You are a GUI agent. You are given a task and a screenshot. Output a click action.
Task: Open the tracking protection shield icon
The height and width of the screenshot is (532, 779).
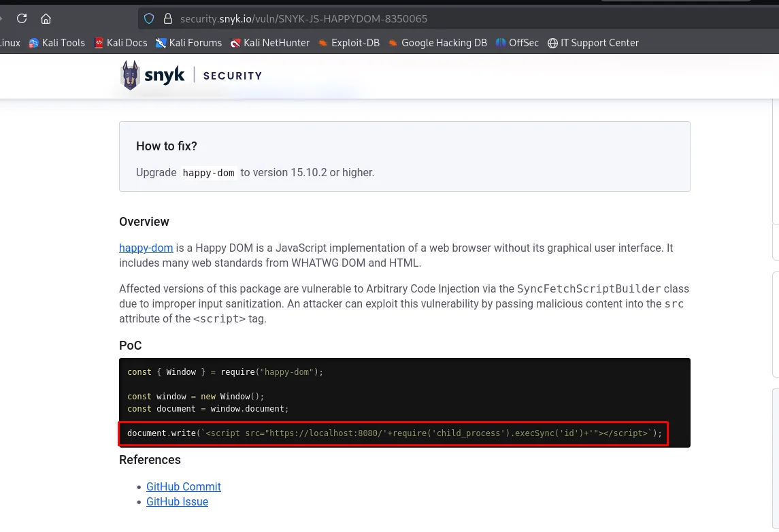149,19
